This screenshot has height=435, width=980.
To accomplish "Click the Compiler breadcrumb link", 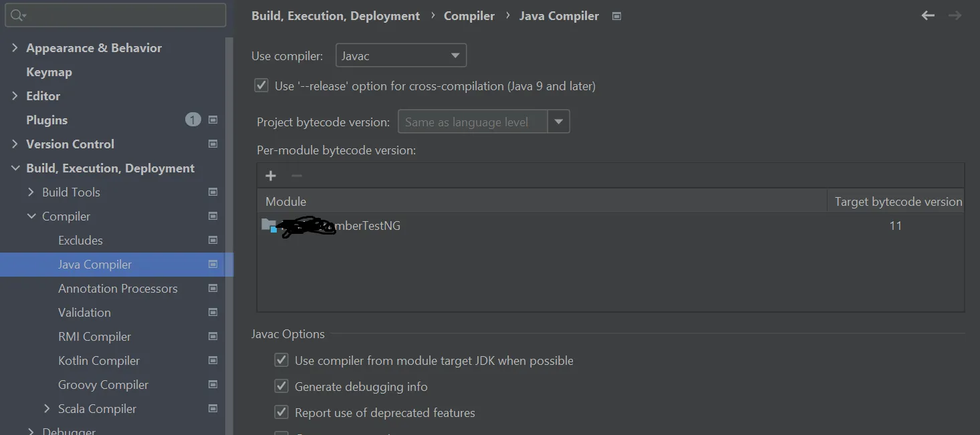I will point(469,16).
